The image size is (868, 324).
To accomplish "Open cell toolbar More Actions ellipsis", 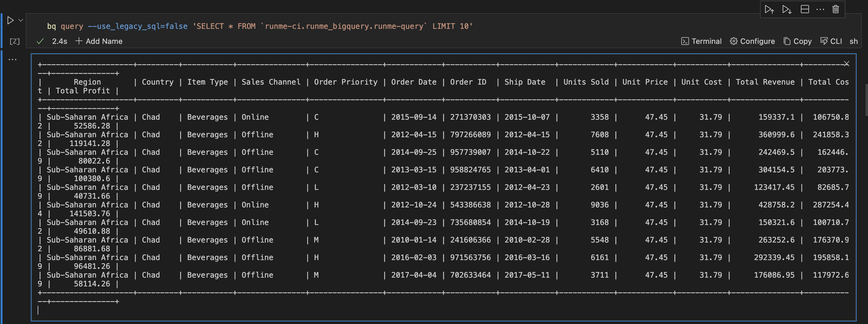I will point(820,9).
